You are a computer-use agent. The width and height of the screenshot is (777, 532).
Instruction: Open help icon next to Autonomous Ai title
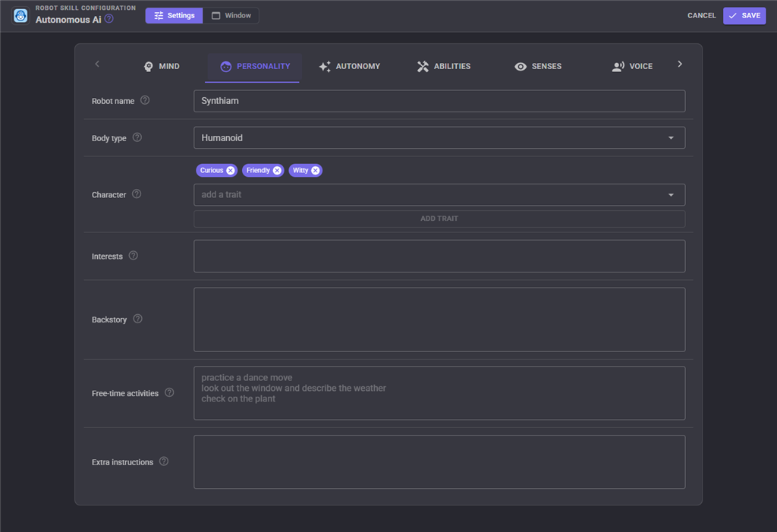[x=109, y=19]
